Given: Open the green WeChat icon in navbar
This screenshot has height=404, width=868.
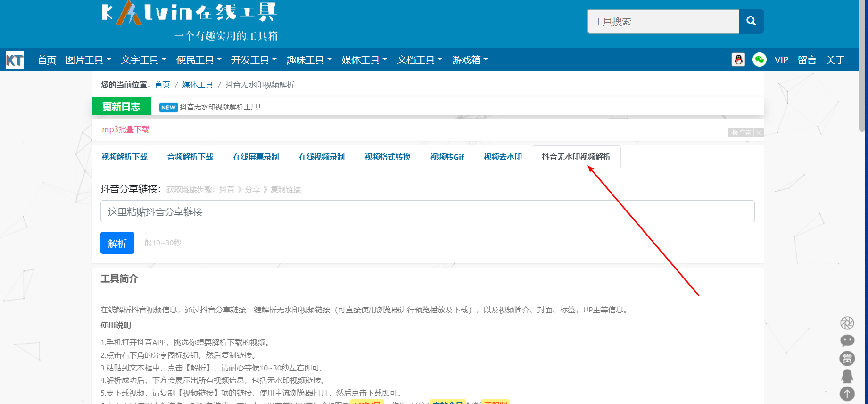Looking at the screenshot, I should 759,59.
